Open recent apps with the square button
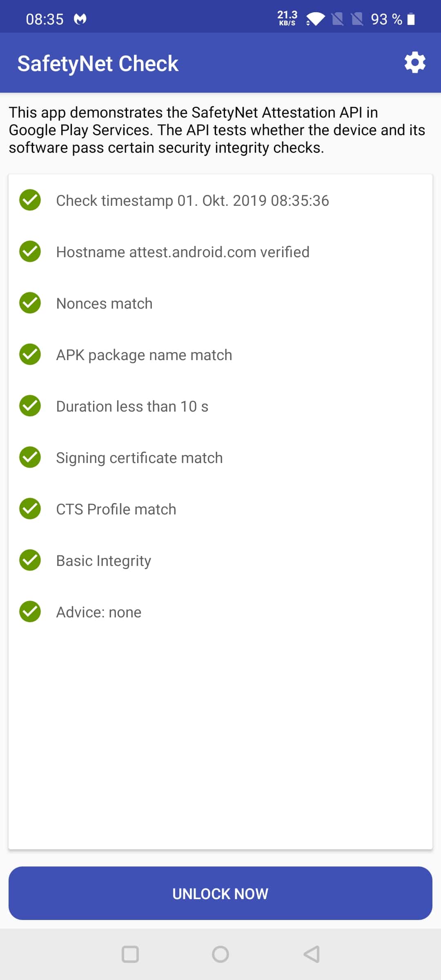Screen dimensions: 441x980 click(130, 954)
